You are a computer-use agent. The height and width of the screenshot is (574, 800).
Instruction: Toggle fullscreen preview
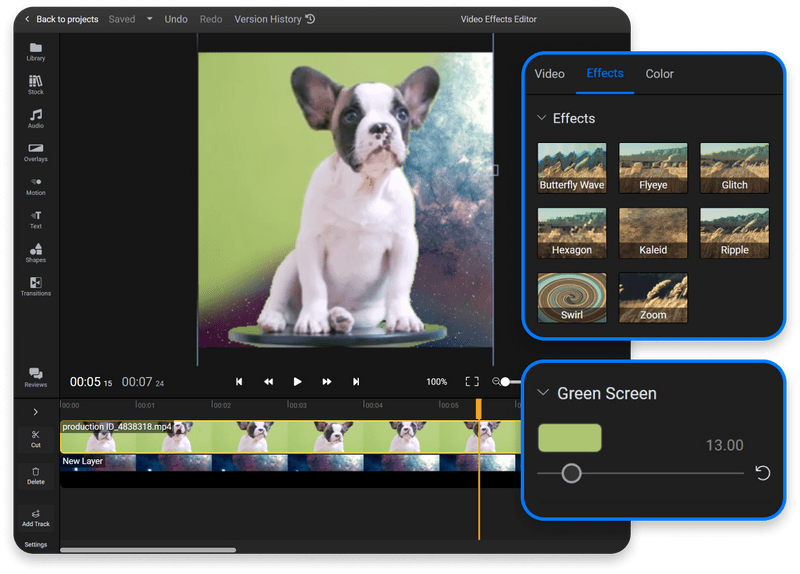click(x=472, y=382)
